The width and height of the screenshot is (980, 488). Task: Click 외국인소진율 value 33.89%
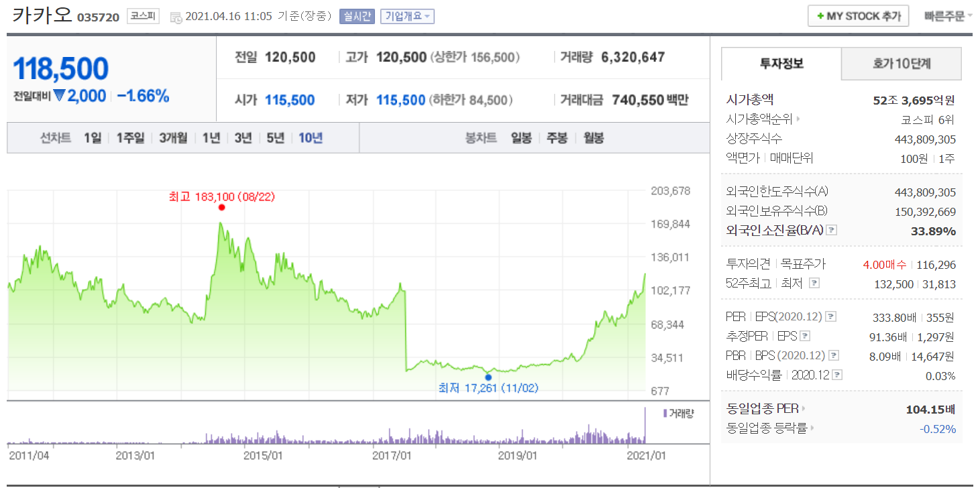pyautogui.click(x=932, y=231)
